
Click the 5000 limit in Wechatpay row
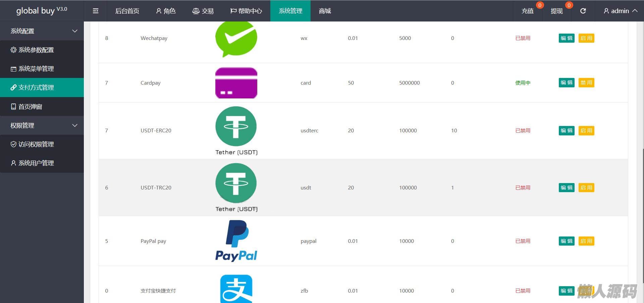(405, 38)
